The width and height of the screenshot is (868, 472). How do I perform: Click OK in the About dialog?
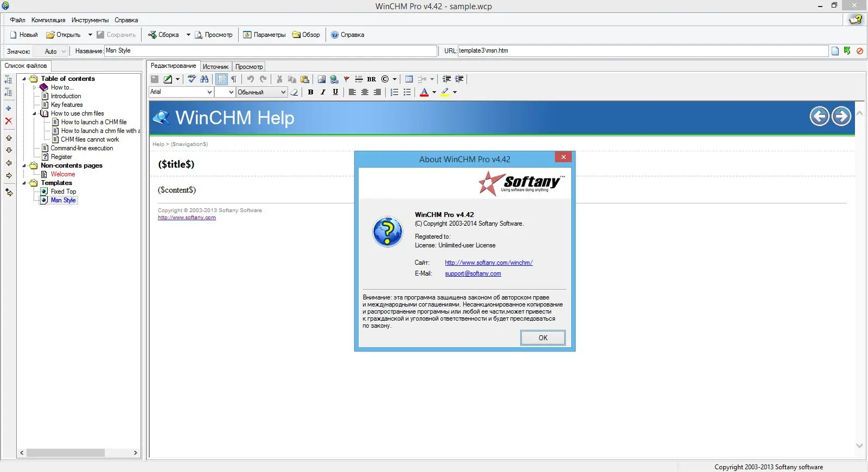coord(543,338)
